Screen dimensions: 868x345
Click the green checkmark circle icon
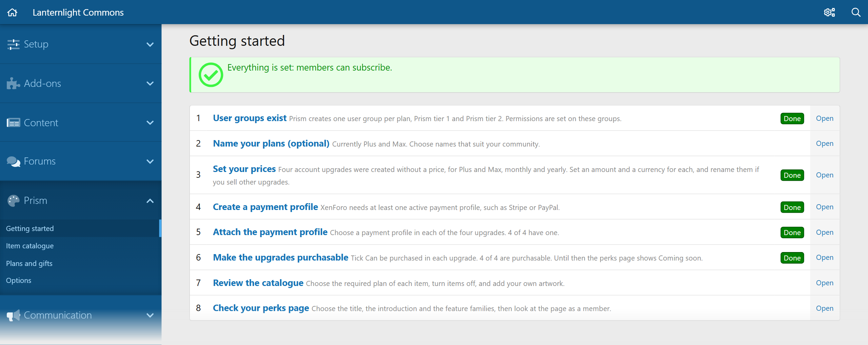pyautogui.click(x=211, y=75)
